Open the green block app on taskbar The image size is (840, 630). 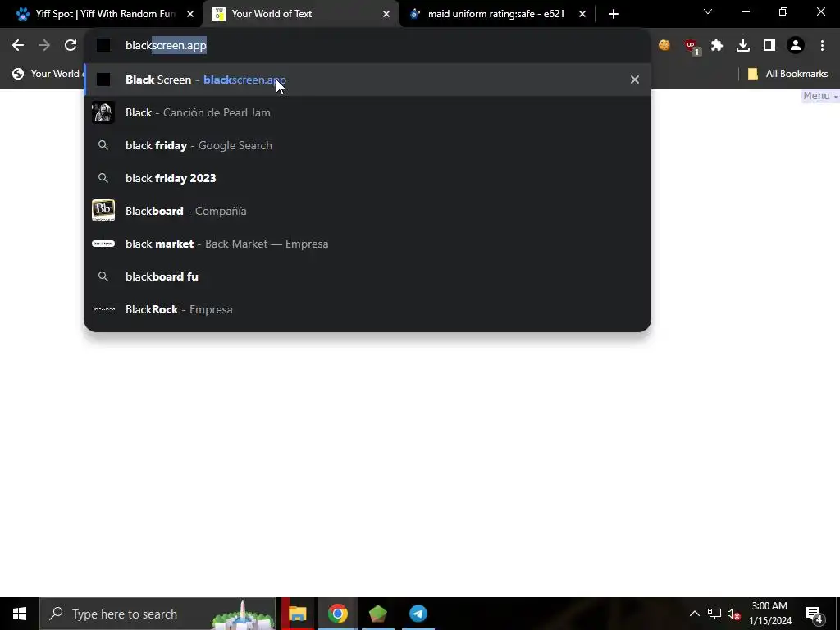377,614
